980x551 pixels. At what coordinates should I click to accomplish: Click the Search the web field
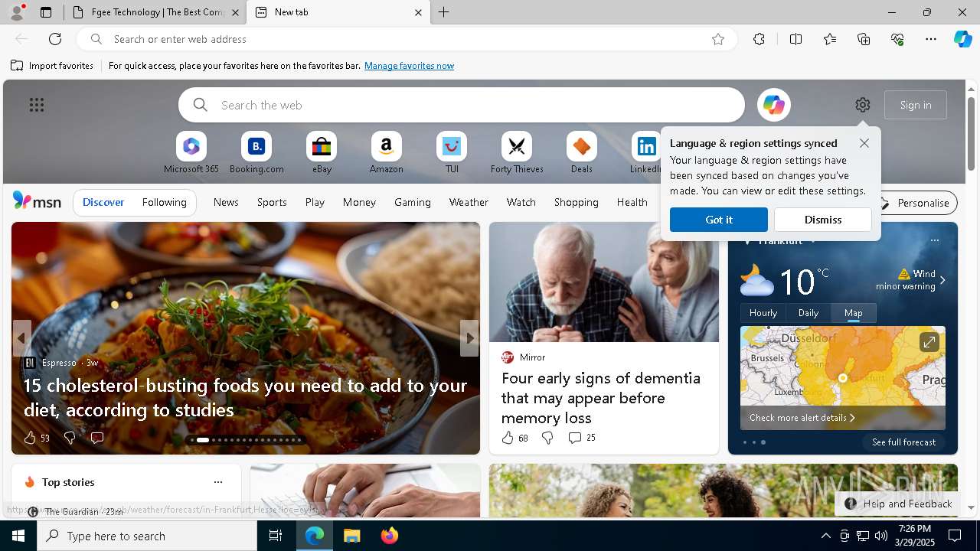(462, 105)
